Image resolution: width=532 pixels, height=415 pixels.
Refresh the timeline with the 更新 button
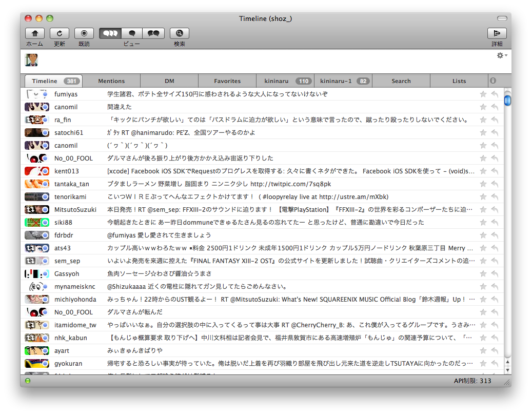point(60,33)
